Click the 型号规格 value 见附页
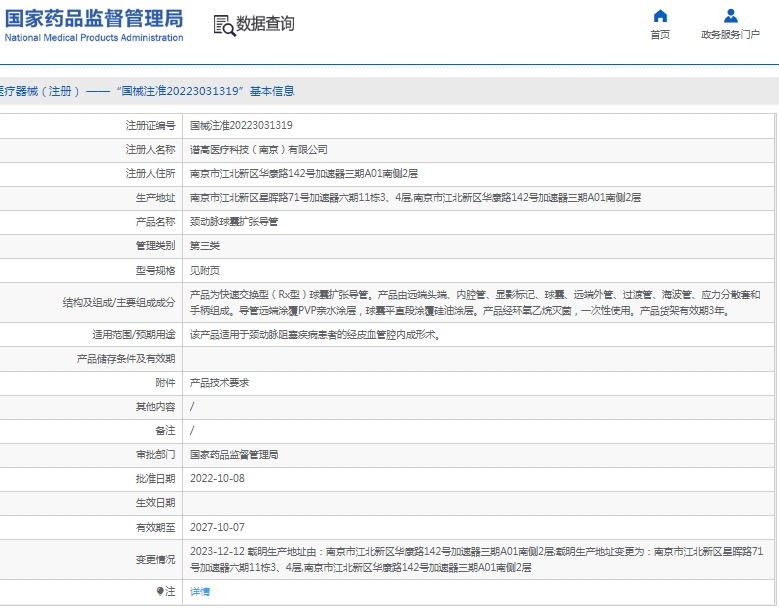The height and width of the screenshot is (609, 779). (205, 270)
